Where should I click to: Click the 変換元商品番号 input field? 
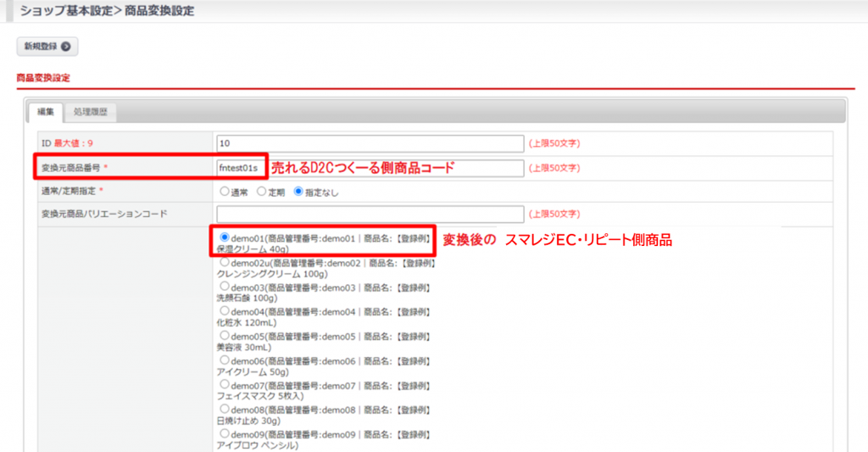pos(370,168)
